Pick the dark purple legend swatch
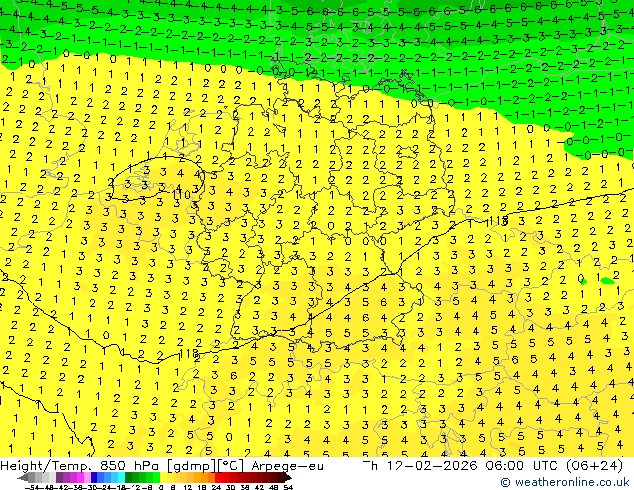Viewport: 634px width, 490px height. [x=59, y=478]
